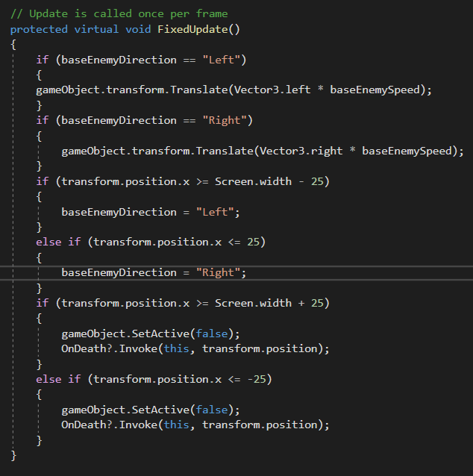
Task: Click the "this" keyword in the last Invoke call
Action: (x=176, y=425)
